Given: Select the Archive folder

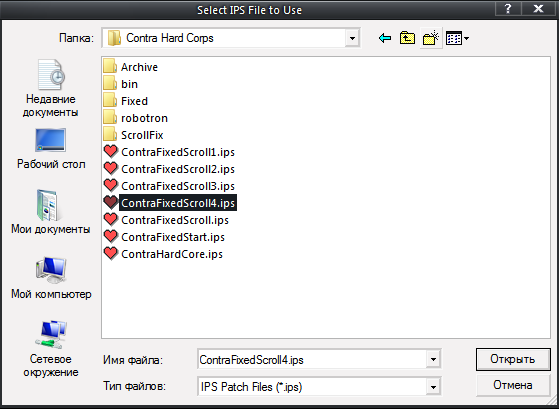Looking at the screenshot, I should coord(130,67).
